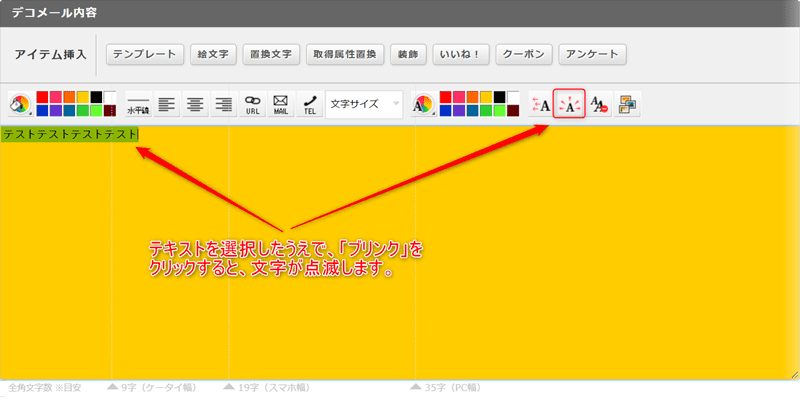Click the テンプレート button
Image resolution: width=800 pixels, height=405 pixels.
click(x=145, y=54)
